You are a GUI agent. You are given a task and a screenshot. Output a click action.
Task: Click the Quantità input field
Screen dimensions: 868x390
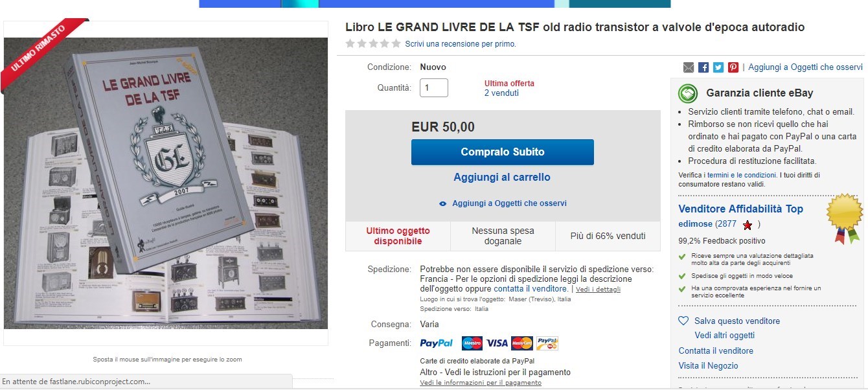pyautogui.click(x=434, y=87)
